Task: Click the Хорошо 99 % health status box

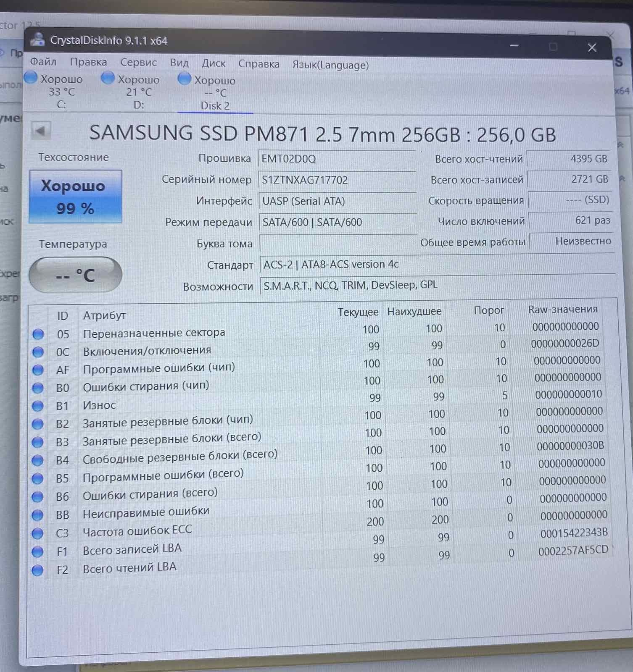Action: point(75,197)
